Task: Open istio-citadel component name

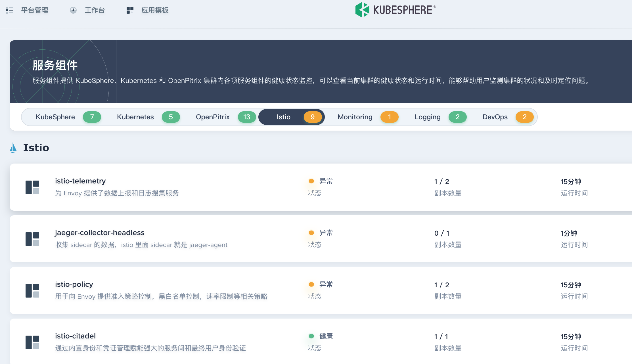Action: click(x=75, y=336)
